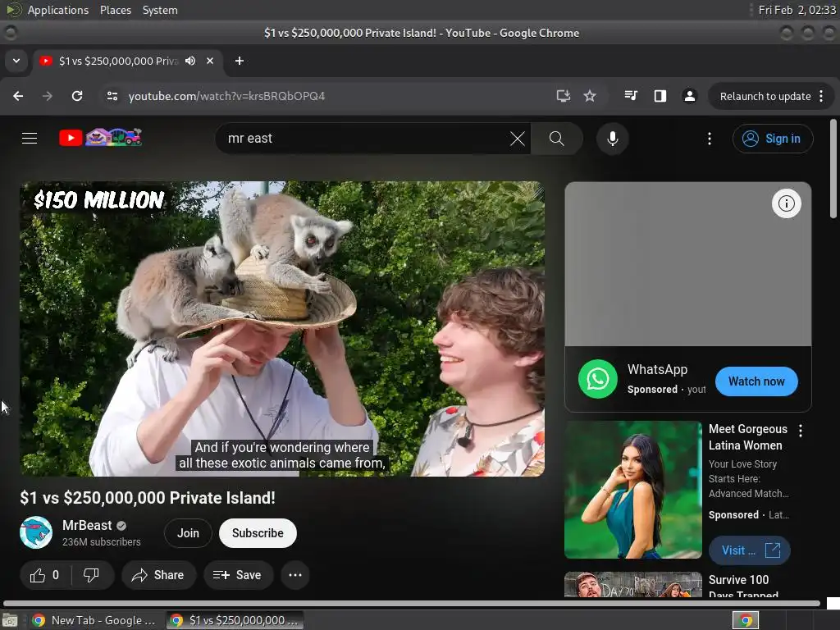Click the horizontal scrollbar at bottom
Image resolution: width=840 pixels, height=630 pixels.
412,603
